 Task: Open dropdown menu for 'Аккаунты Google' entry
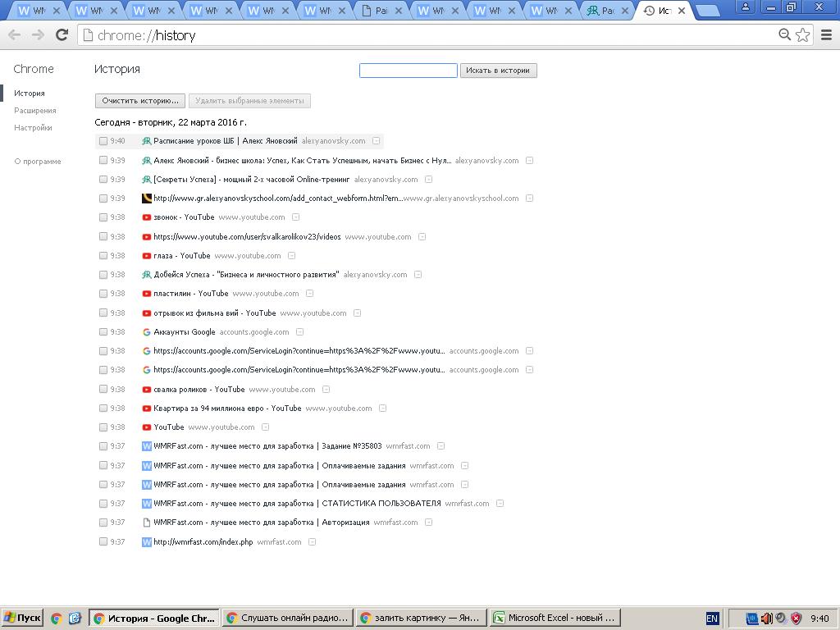pyautogui.click(x=300, y=331)
